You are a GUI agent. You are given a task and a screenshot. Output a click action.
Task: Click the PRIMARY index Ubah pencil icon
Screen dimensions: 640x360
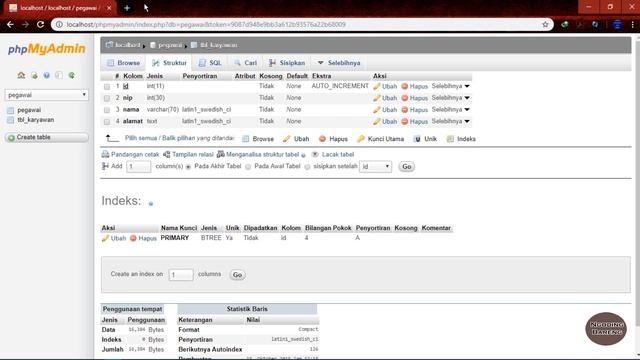click(105, 238)
